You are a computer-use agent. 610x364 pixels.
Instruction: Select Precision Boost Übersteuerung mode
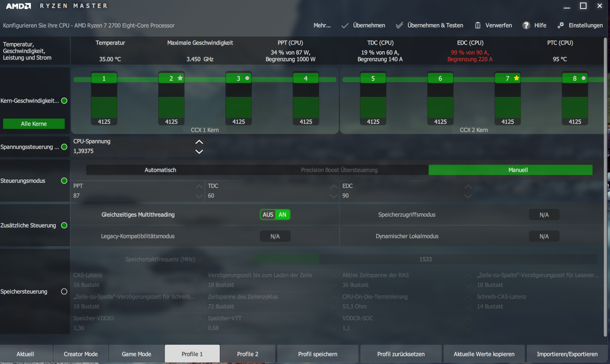pos(339,170)
